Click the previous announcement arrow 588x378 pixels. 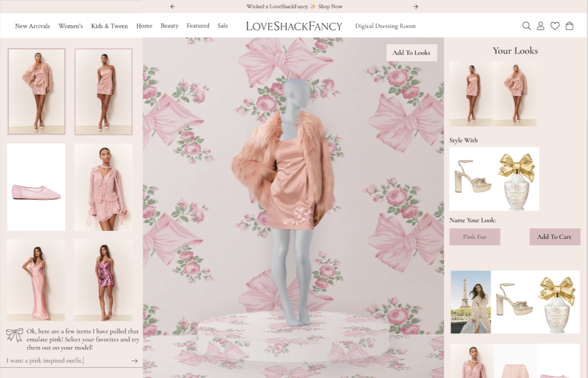click(173, 7)
